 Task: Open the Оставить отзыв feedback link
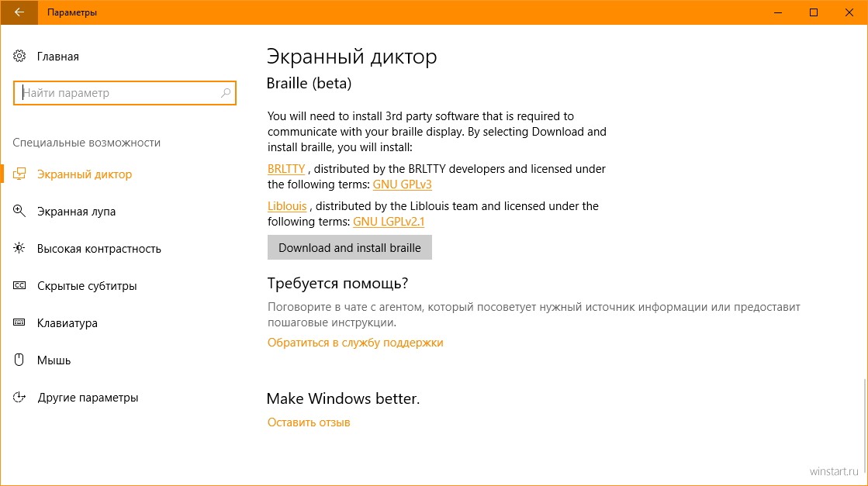(x=309, y=422)
